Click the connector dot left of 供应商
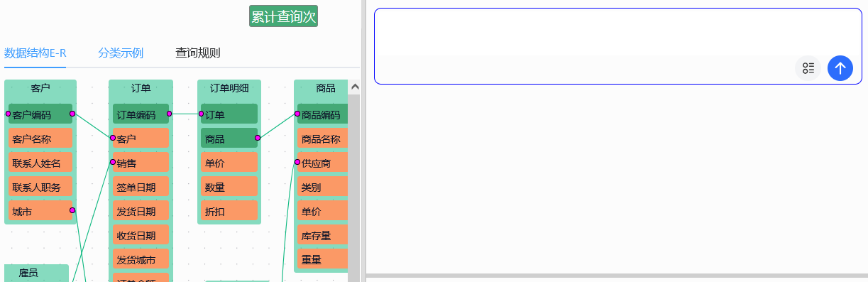The height and width of the screenshot is (282, 868). coord(297,162)
